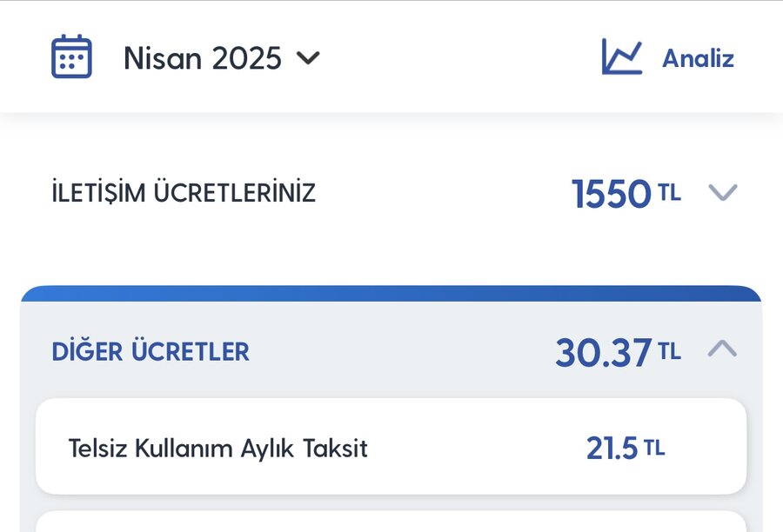Viewport: 783px width, 532px height.
Task: Tap the TL label next to 30.37
Action: (x=669, y=351)
